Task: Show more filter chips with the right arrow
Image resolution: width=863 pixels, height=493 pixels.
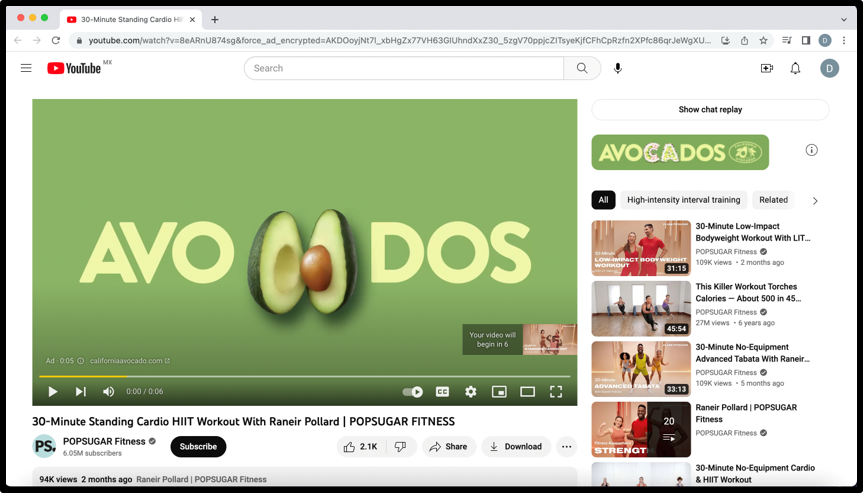Action: click(815, 201)
